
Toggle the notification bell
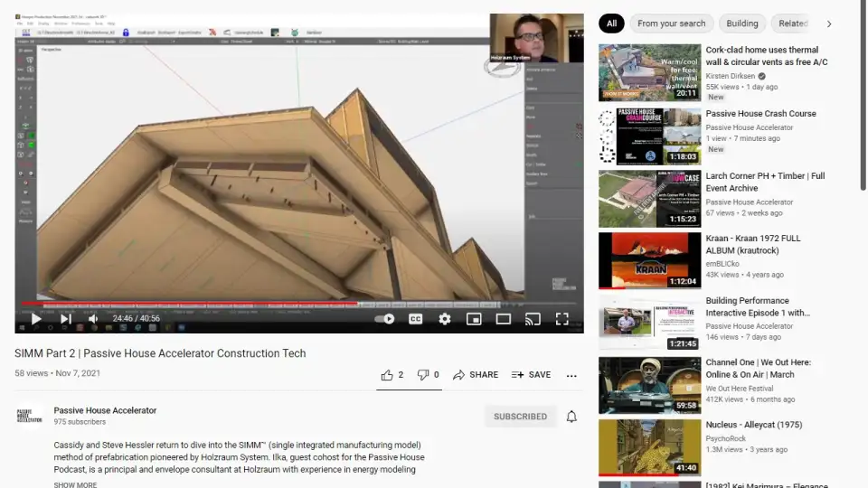(571, 417)
